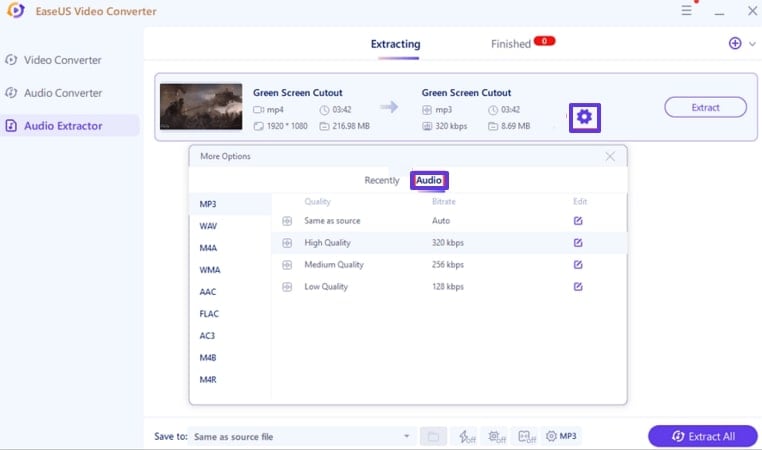Click the output file name Green Screen Cutout
Screen dimensions: 762x450
[x=466, y=92]
